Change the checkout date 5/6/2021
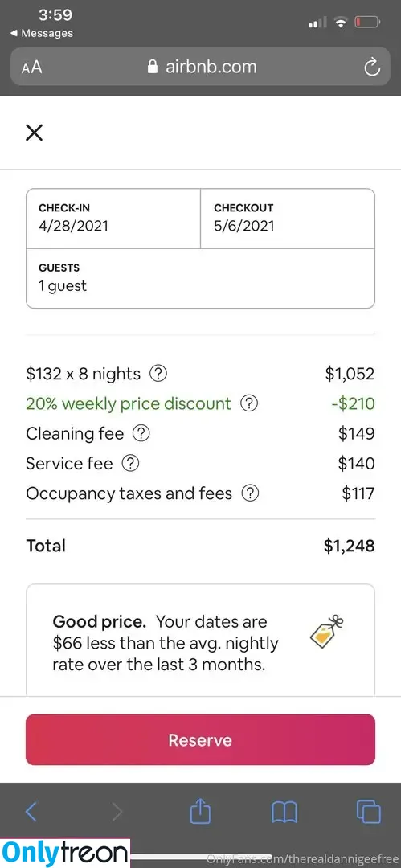This screenshot has height=868, width=401. pyautogui.click(x=288, y=219)
